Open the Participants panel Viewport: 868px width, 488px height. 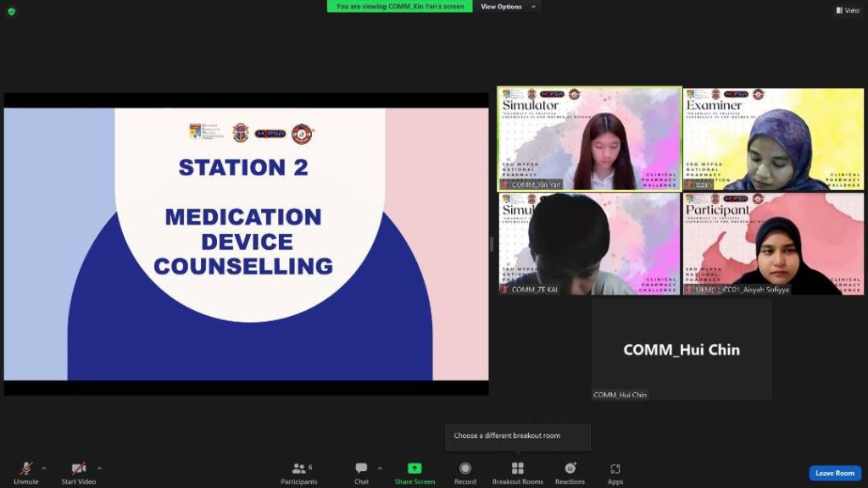coord(298,469)
